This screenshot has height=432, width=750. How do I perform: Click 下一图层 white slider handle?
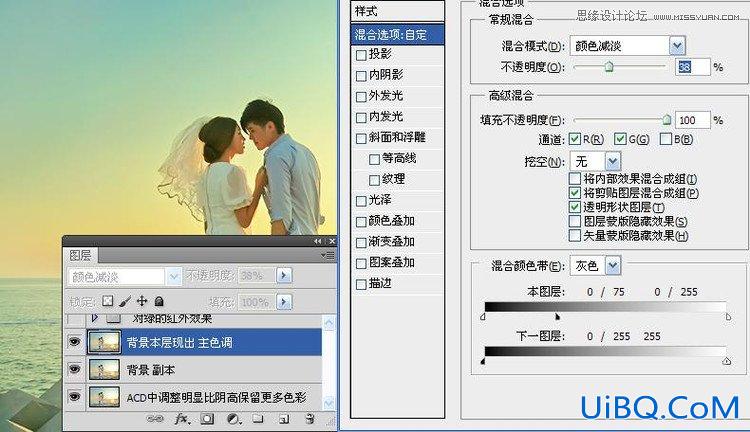pos(727,361)
